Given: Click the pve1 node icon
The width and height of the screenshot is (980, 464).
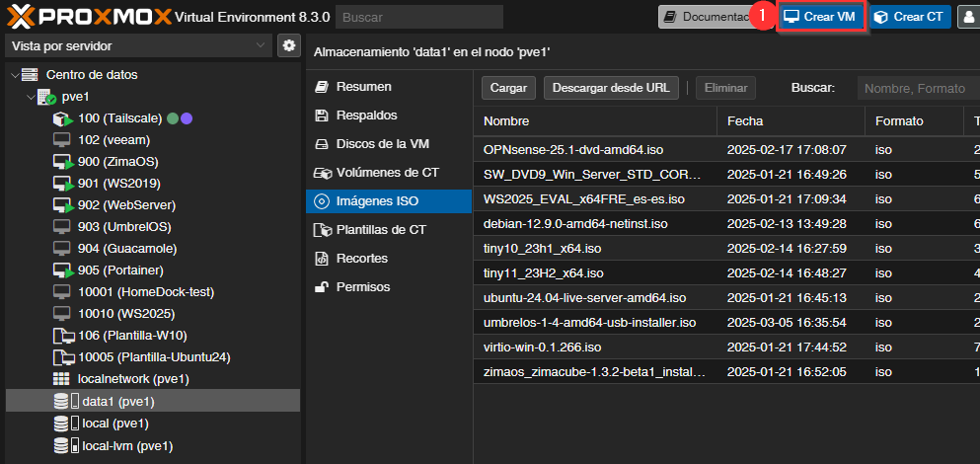Looking at the screenshot, I should tap(46, 97).
